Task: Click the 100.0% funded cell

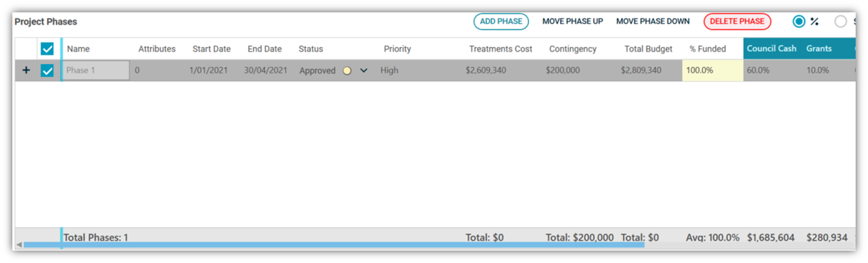Action: pyautogui.click(x=712, y=70)
